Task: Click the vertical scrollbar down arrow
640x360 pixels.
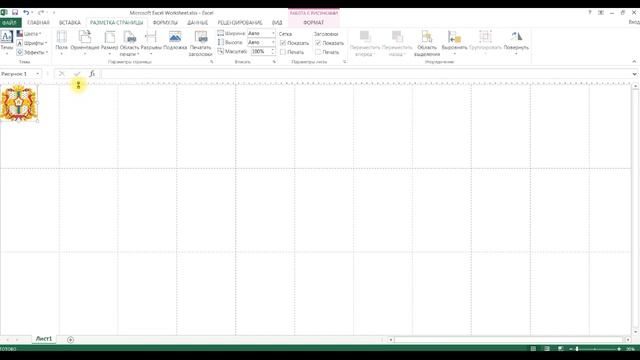Action: tap(635, 331)
